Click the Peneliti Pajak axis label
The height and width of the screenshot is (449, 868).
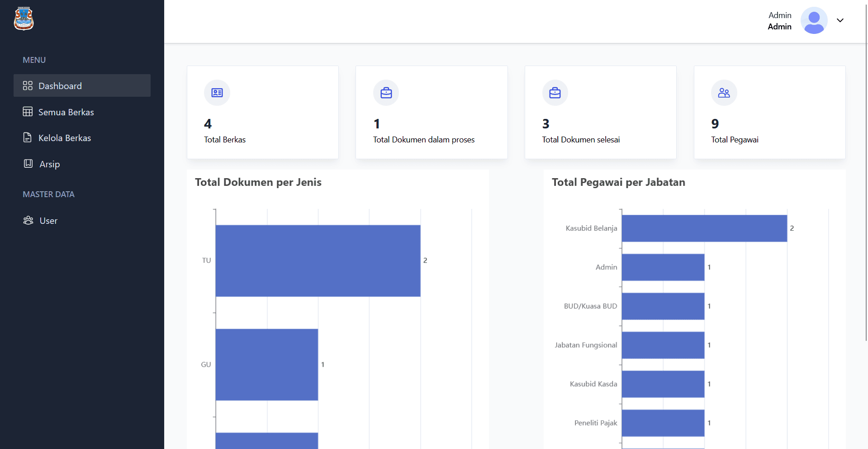pos(596,423)
